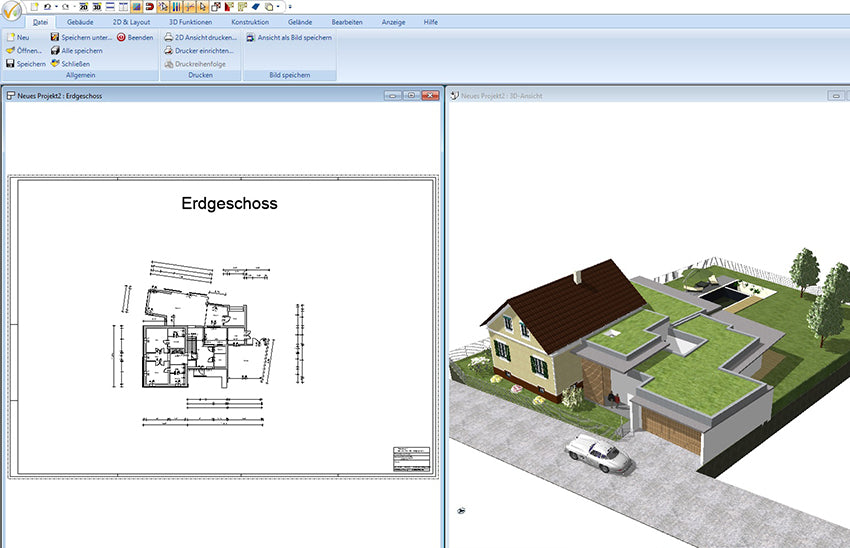
Task: Click Speichern unter... button
Action: click(86, 37)
